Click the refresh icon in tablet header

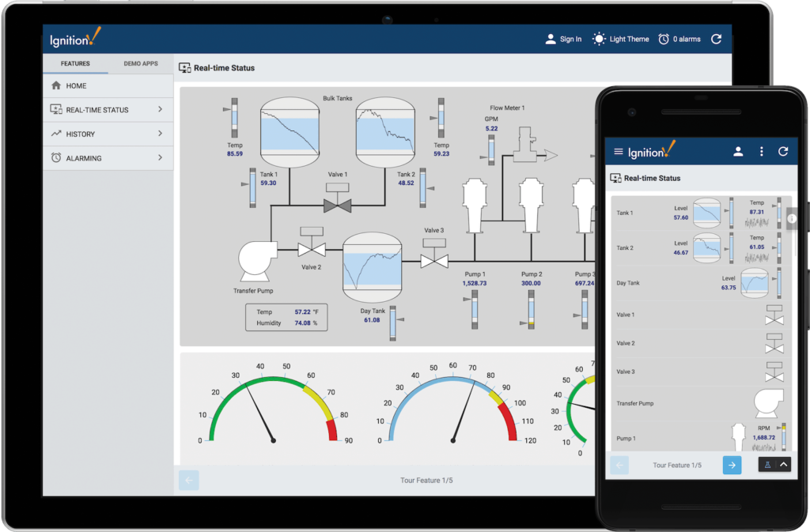(716, 39)
